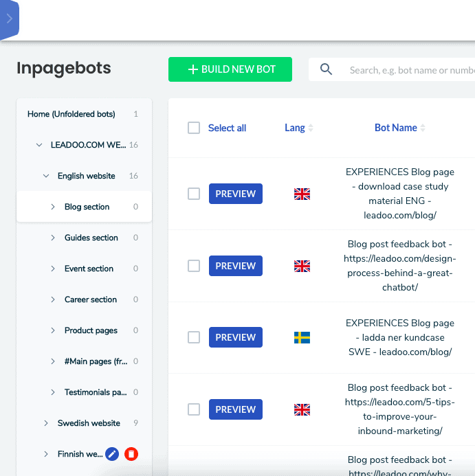Viewport: 475px width, 476px height.
Task: Click the count 1 beside Home
Action: [135, 114]
